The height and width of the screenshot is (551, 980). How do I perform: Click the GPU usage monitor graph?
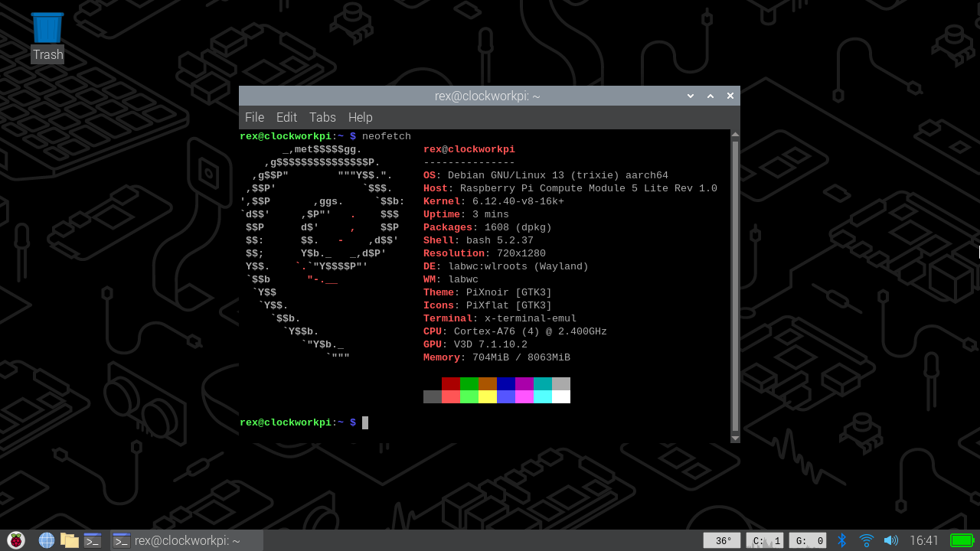(x=808, y=540)
